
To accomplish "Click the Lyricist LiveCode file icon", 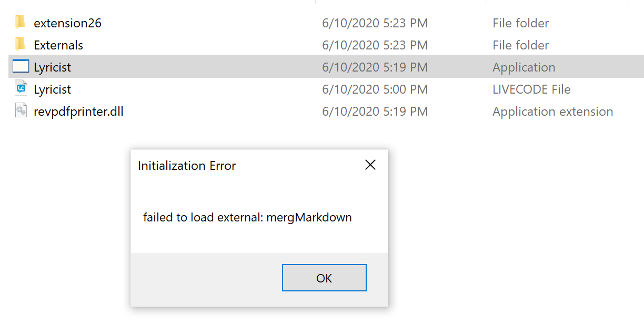I will tap(21, 89).
